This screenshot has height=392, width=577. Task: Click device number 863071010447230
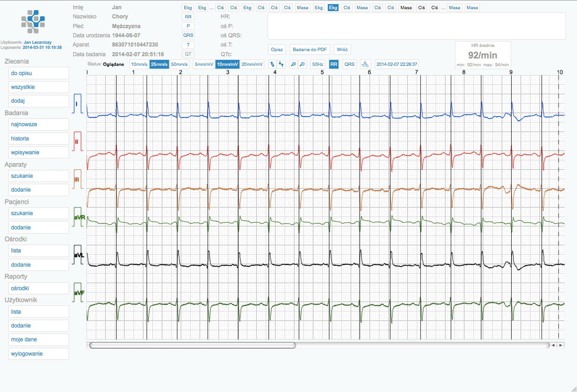(135, 45)
